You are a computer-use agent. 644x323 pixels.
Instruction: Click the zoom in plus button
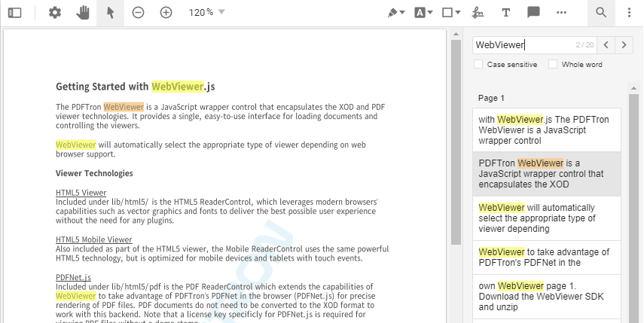coord(166,13)
